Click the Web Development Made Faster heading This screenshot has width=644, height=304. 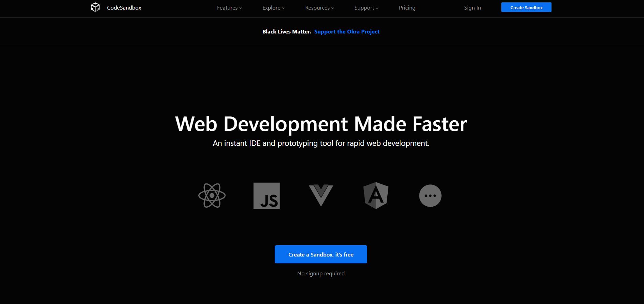click(321, 124)
